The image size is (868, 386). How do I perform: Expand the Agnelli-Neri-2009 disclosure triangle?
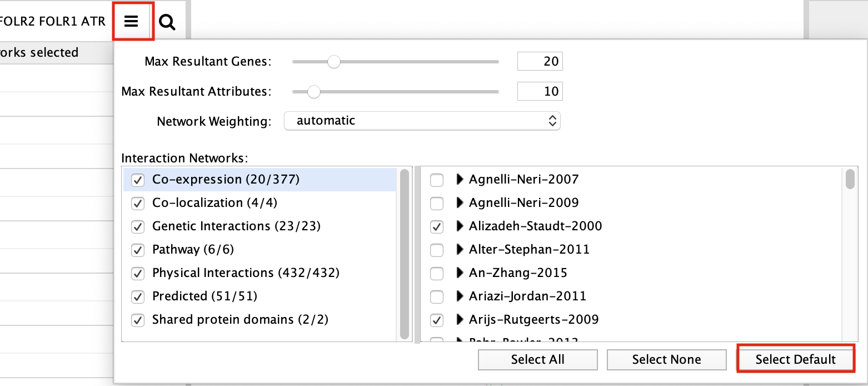[x=460, y=203]
